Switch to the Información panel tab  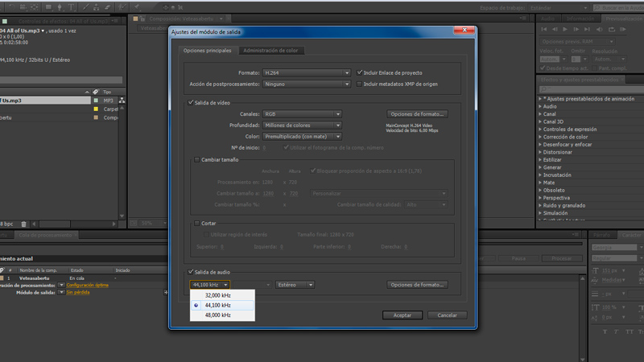click(580, 19)
